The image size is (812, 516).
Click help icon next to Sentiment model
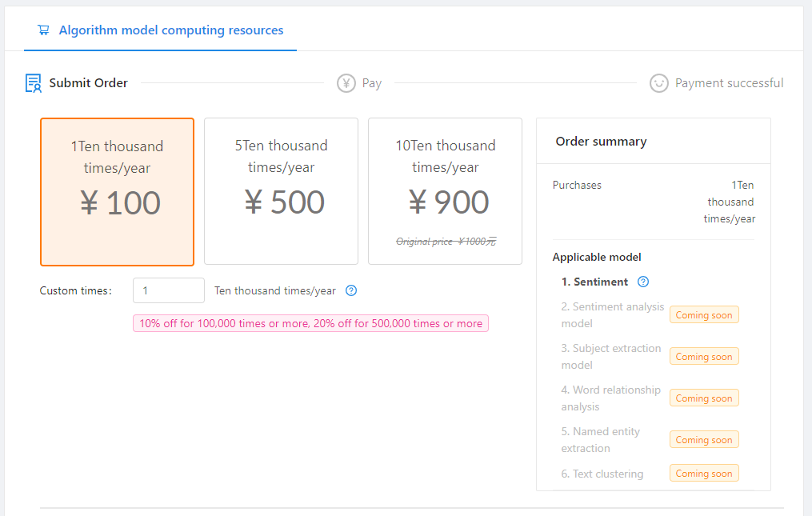[x=643, y=282]
